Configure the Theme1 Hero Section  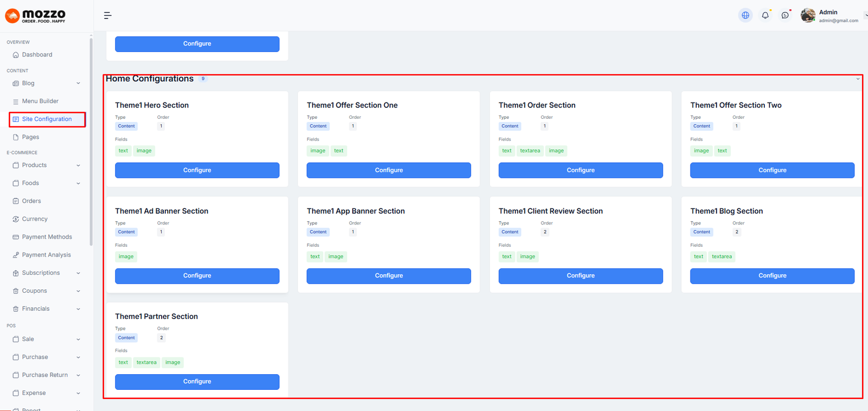point(197,170)
